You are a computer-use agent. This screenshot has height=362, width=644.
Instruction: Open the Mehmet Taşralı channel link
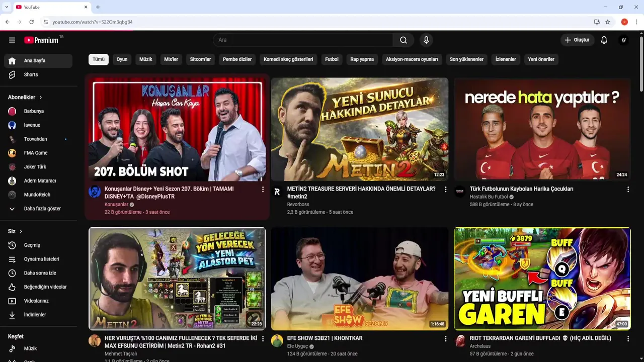pyautogui.click(x=121, y=354)
